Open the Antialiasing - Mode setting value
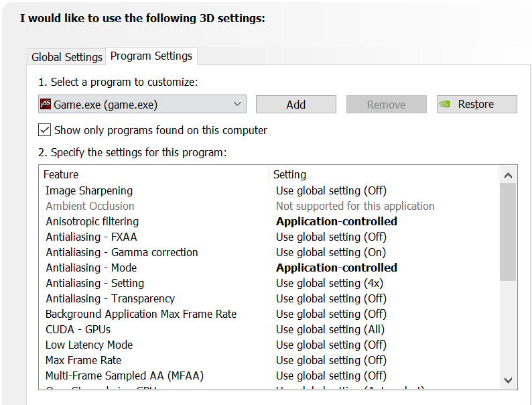532x405 pixels. pos(336,268)
